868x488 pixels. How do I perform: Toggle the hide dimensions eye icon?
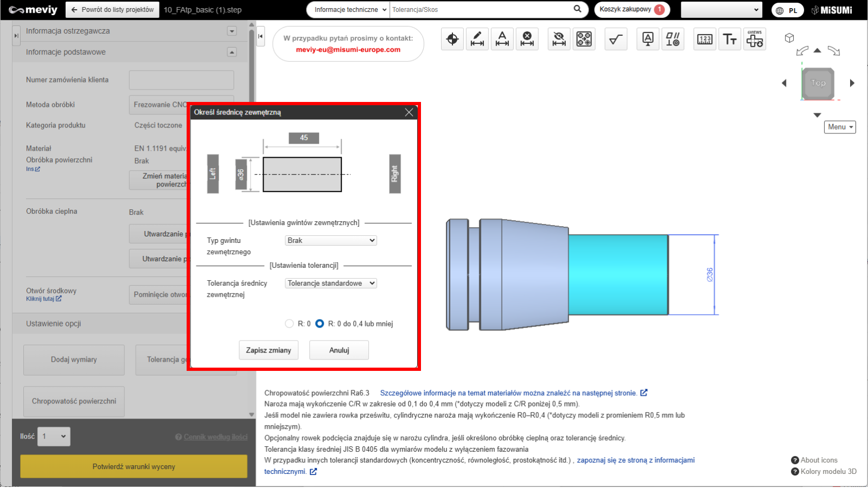[559, 39]
